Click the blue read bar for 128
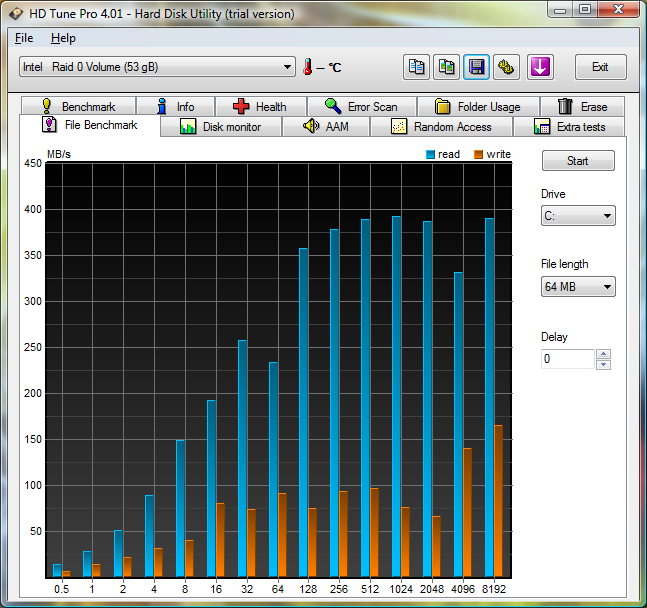The height and width of the screenshot is (608, 647). click(304, 412)
